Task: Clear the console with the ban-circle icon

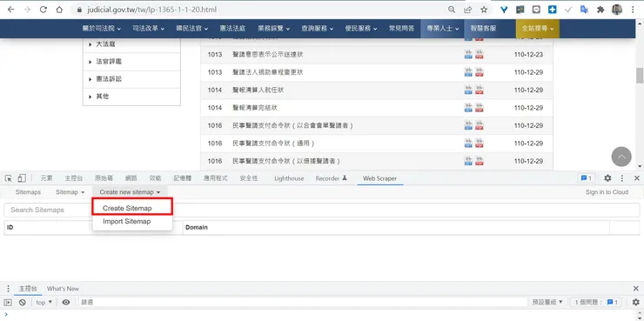Action: pyautogui.click(x=23, y=303)
